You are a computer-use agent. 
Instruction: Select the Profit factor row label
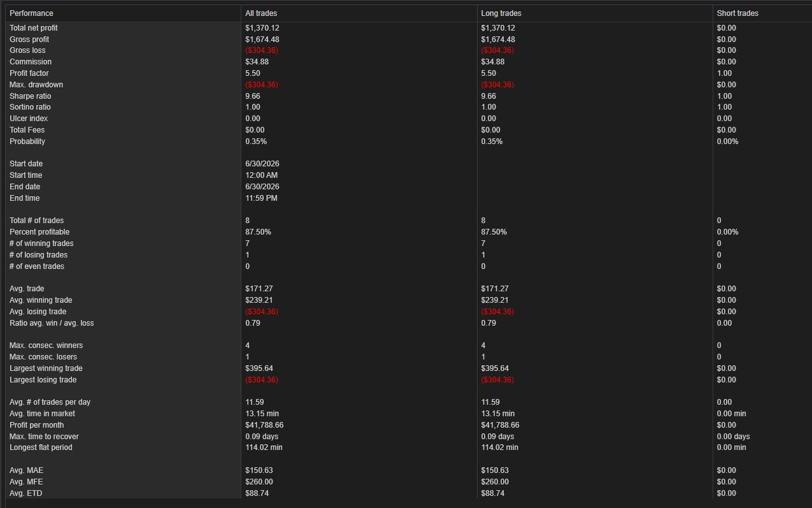[x=29, y=73]
